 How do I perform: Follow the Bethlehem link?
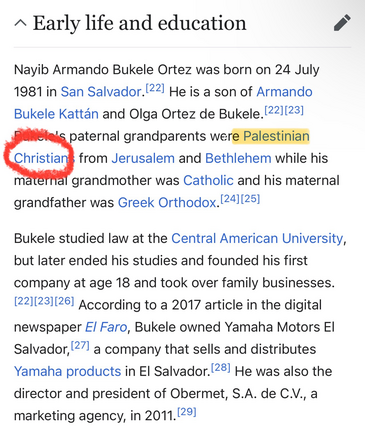coord(238,158)
